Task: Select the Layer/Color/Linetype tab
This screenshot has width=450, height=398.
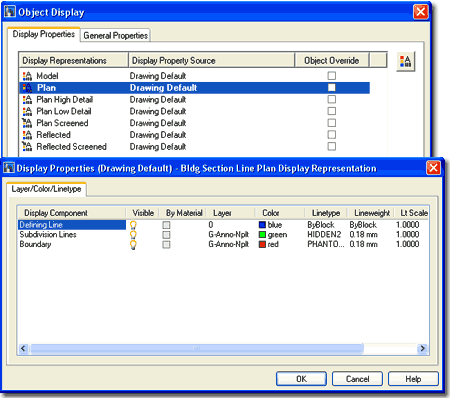Action: pos(46,189)
